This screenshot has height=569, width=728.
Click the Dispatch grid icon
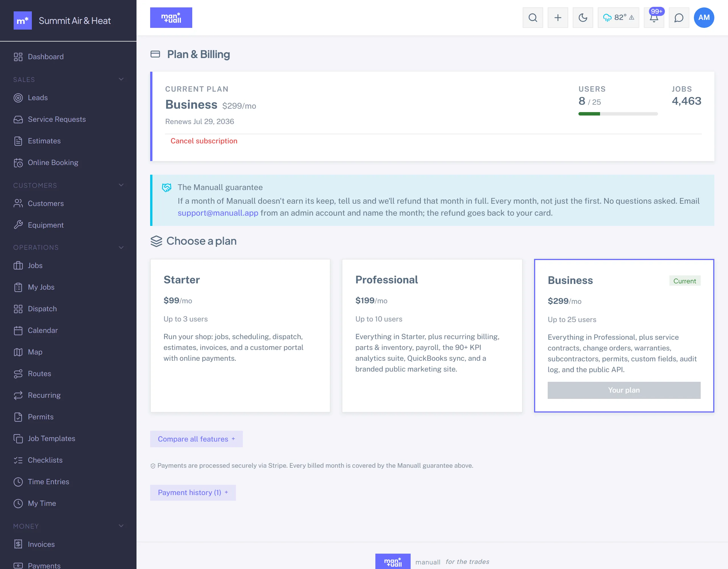coord(18,309)
